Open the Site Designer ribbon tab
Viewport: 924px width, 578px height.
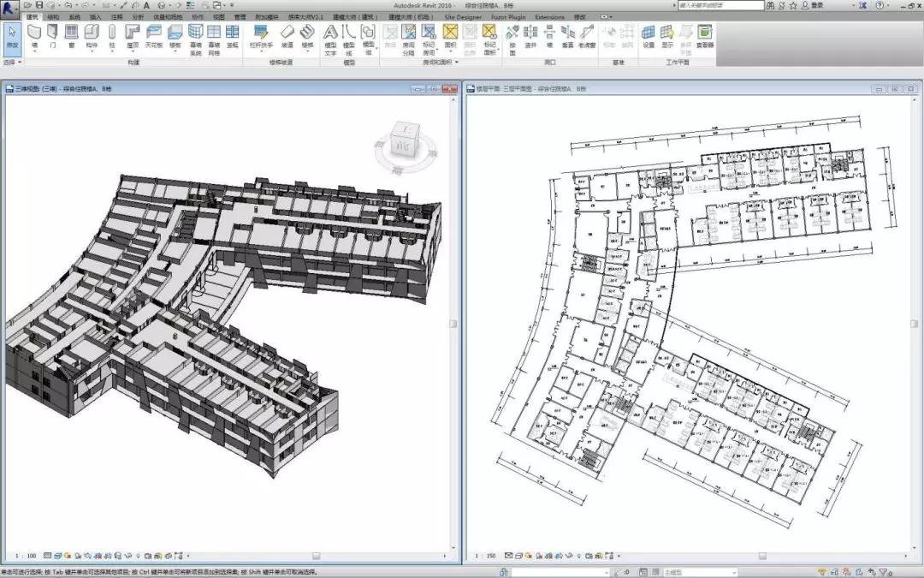click(463, 17)
